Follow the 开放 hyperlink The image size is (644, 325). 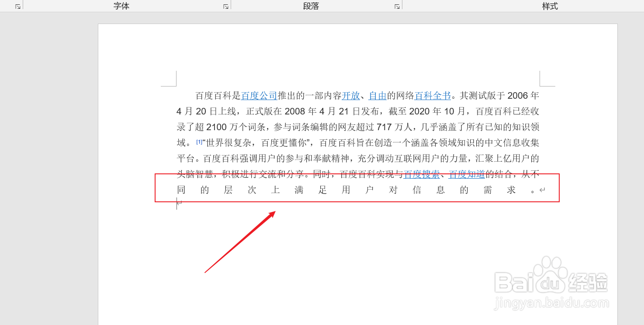351,96
